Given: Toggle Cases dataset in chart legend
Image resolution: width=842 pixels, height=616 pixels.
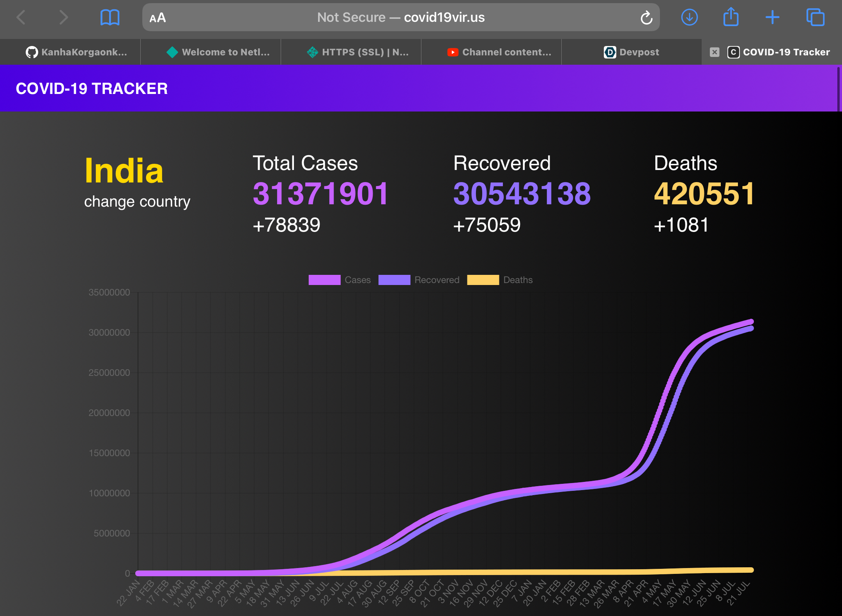Looking at the screenshot, I should 340,280.
